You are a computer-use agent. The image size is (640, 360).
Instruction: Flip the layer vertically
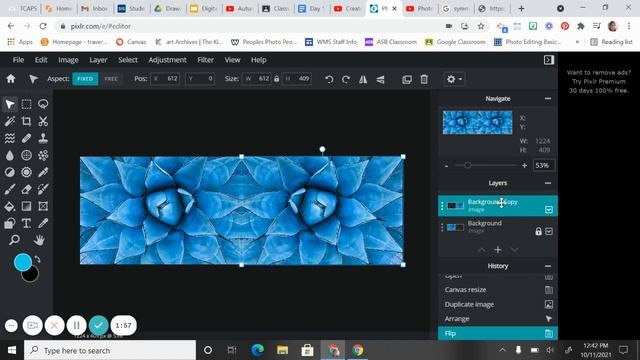pyautogui.click(x=380, y=79)
